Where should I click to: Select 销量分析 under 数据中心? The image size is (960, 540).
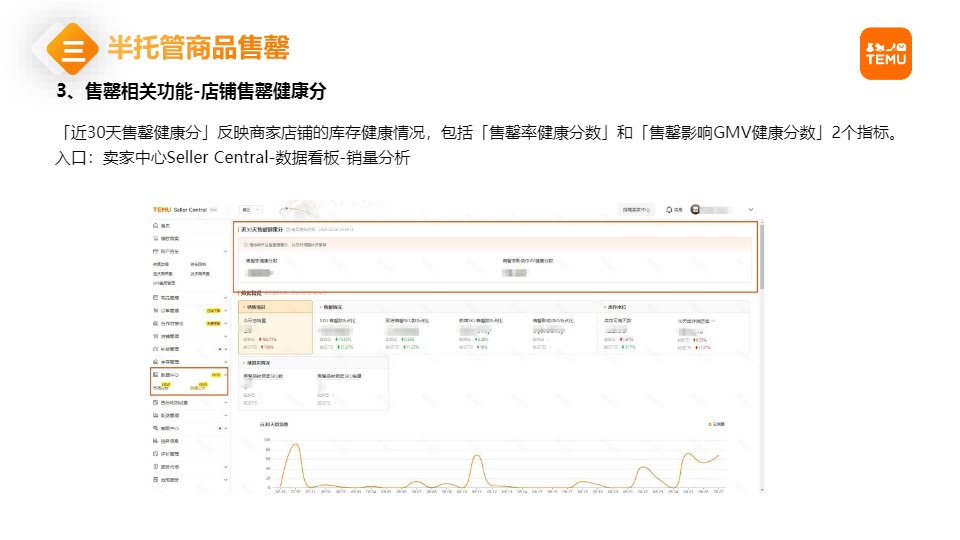coord(200,387)
